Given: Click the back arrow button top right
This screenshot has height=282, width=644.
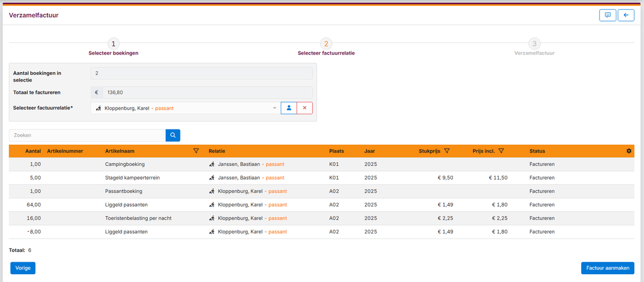Looking at the screenshot, I should [x=626, y=15].
